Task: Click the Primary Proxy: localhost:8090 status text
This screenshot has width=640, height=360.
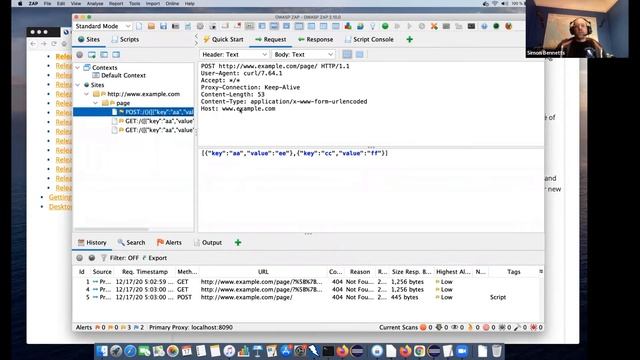Action: (191, 327)
